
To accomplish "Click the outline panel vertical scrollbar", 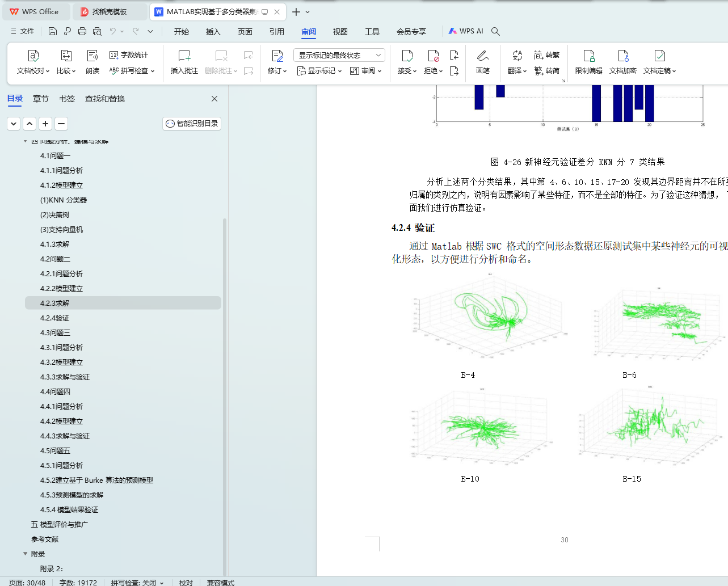I will pos(225,397).
